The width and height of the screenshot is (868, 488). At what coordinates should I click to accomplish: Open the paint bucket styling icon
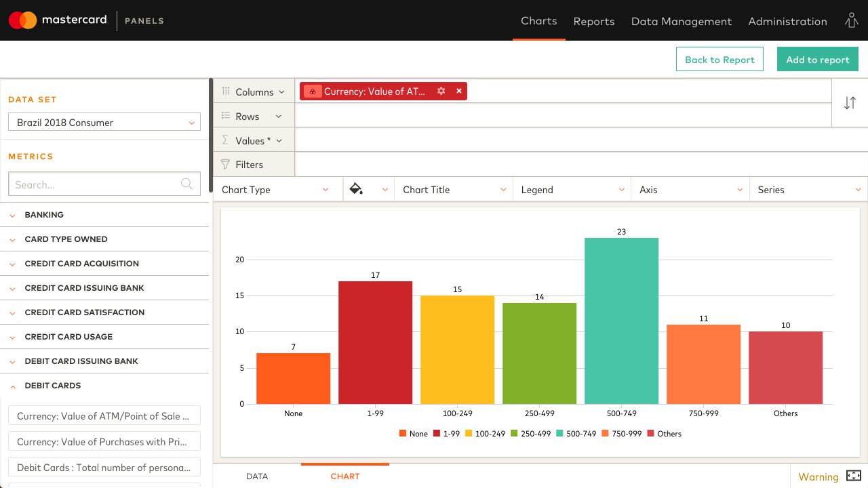(x=357, y=190)
